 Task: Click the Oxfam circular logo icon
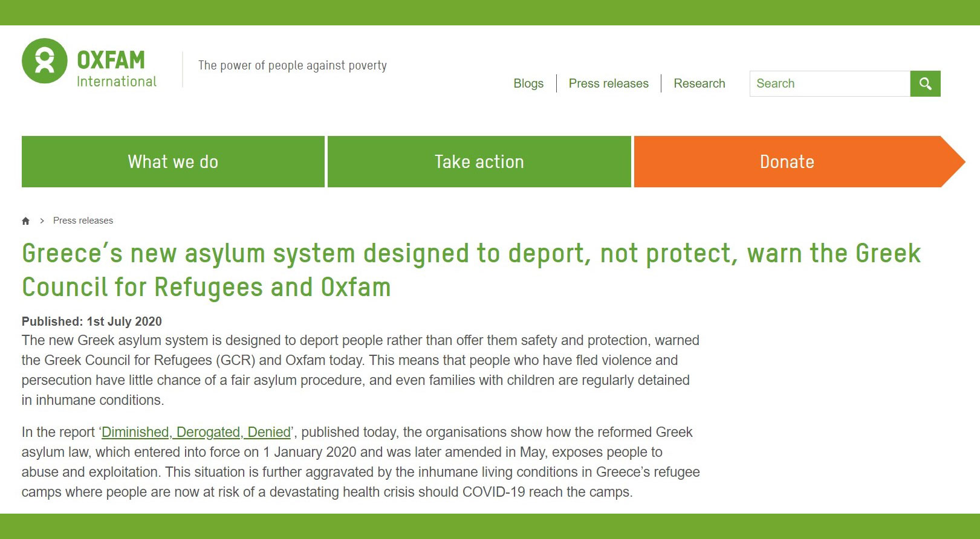coord(44,61)
